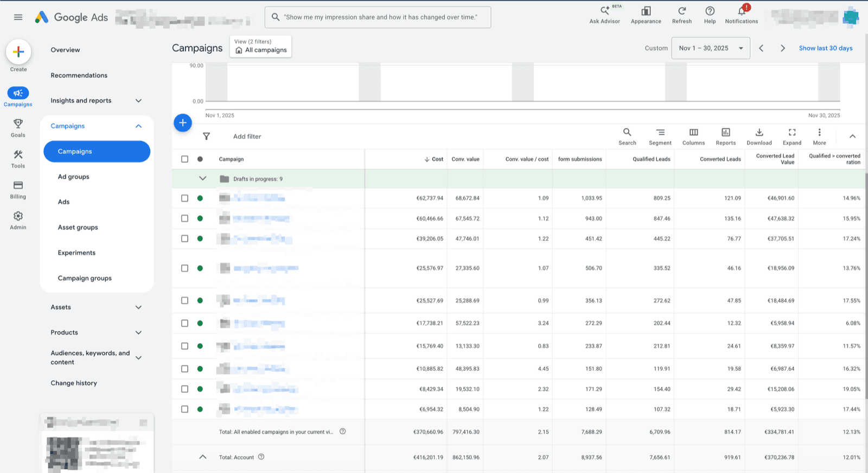
Task: Check campaign with cost €62,737.94
Action: tap(184, 198)
